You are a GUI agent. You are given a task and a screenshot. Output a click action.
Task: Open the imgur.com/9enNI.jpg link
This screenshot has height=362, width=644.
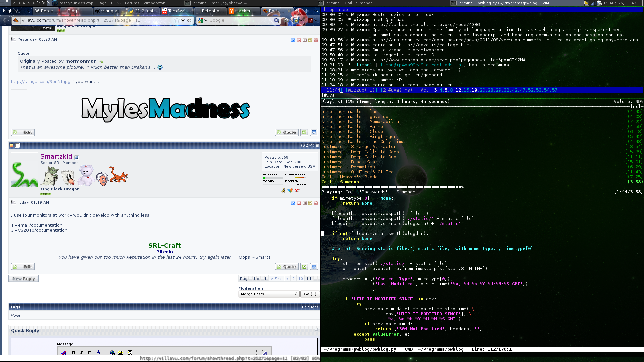pyautogui.click(x=41, y=82)
